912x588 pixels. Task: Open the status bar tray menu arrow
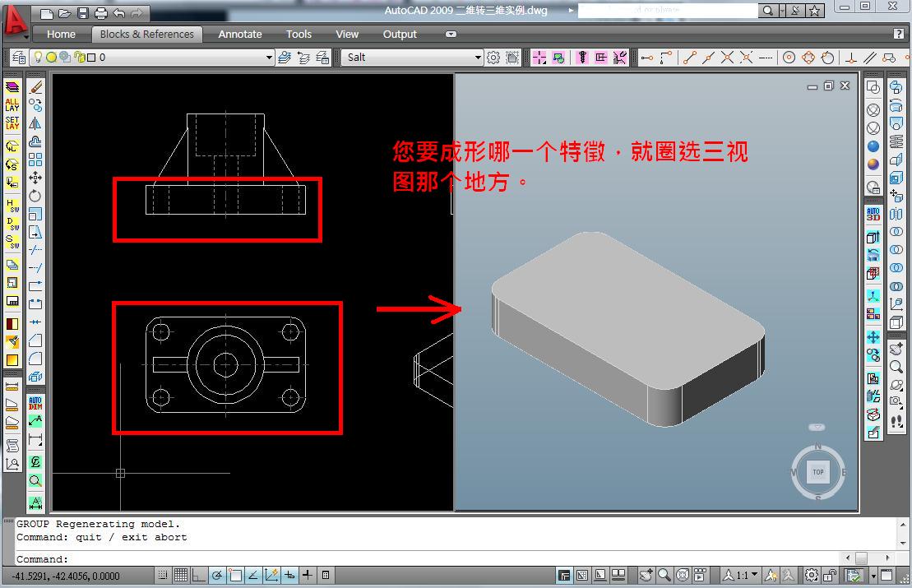click(873, 576)
